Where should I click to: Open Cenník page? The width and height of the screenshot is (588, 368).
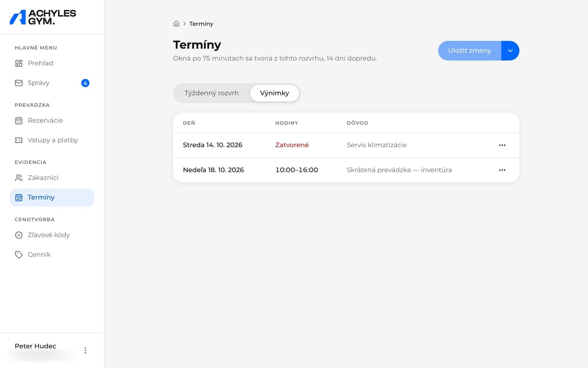52,255
